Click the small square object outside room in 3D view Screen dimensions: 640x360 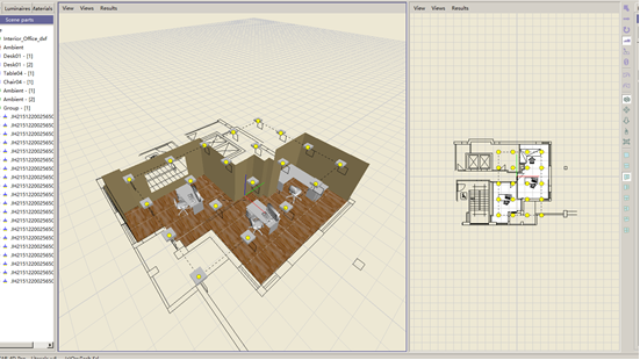click(x=359, y=264)
